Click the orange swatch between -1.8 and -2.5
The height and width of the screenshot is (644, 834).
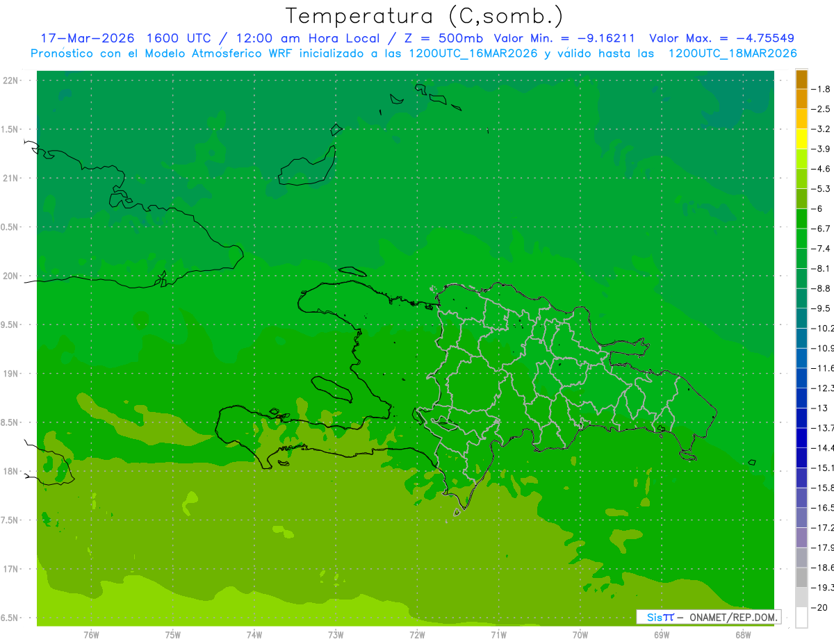801,99
